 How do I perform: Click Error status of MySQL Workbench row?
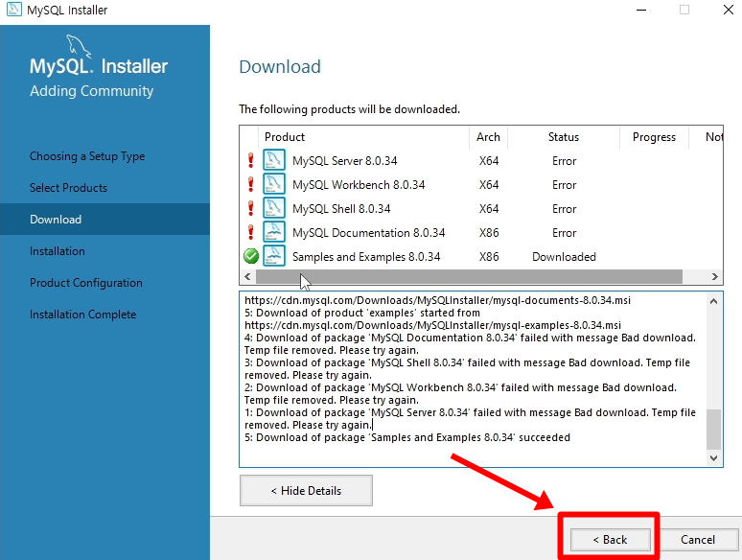(x=564, y=185)
